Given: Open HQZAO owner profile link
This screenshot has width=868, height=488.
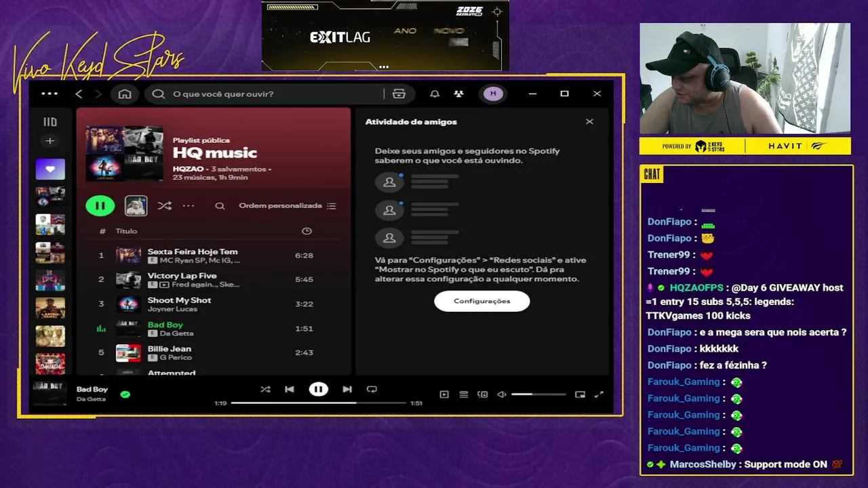Looking at the screenshot, I should click(188, 169).
